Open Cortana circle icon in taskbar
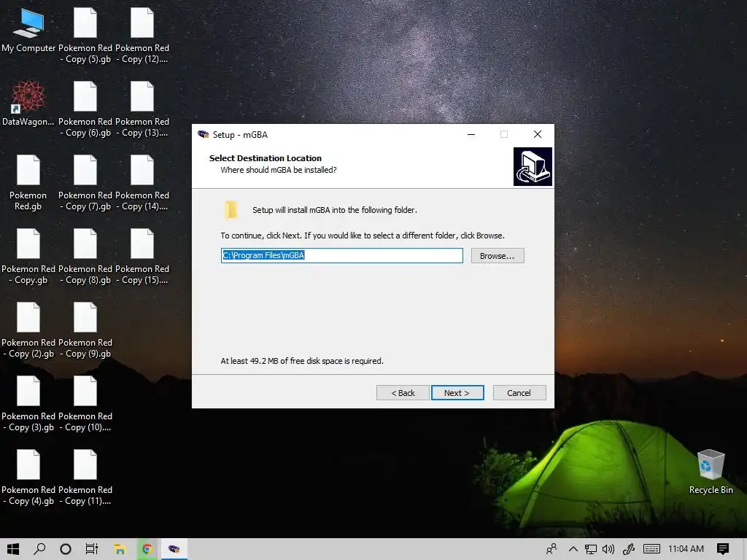The height and width of the screenshot is (560, 747). pyautogui.click(x=66, y=549)
